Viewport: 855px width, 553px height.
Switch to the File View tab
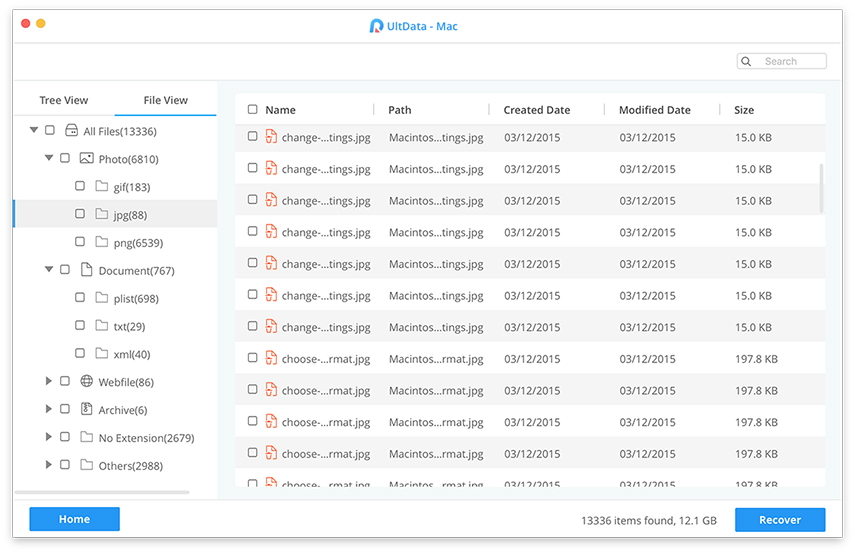tap(165, 100)
